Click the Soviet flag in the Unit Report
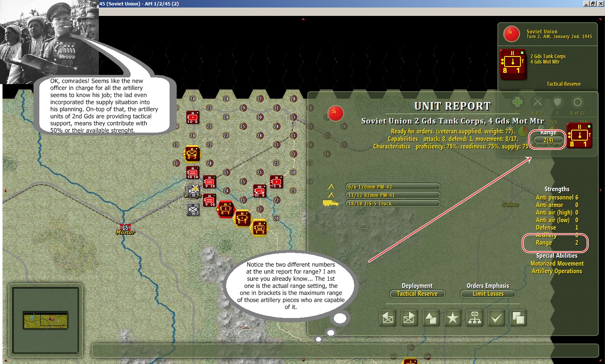Image resolution: width=605 pixels, height=364 pixels. 336,113
